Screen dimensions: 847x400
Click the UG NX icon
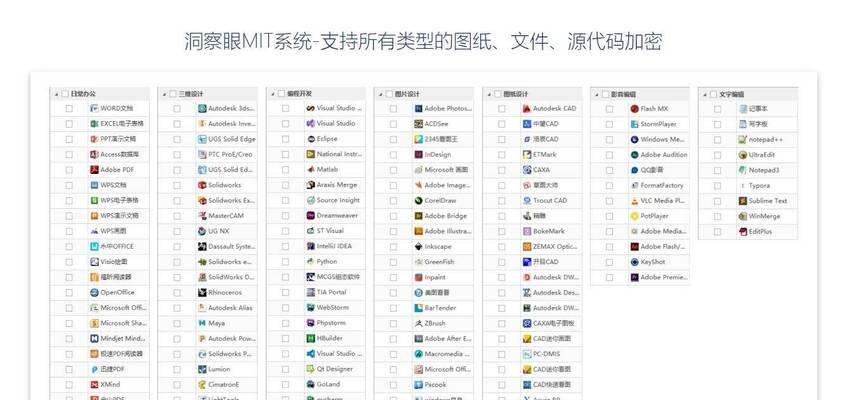pos(202,231)
